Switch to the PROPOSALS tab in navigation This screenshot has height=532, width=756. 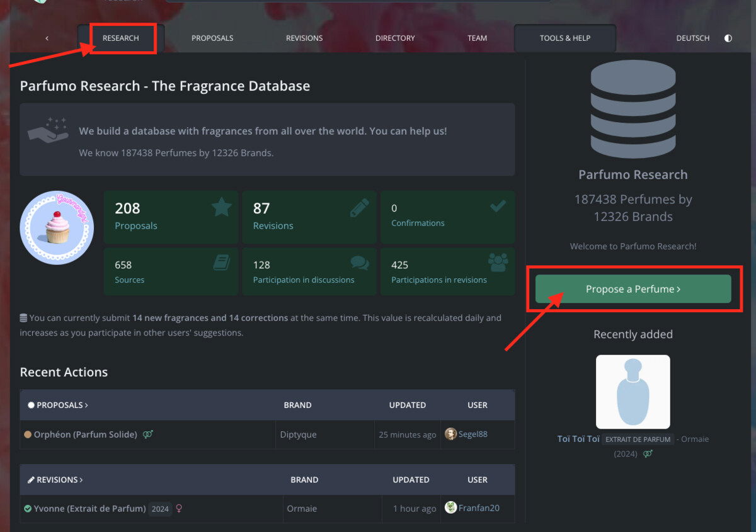212,38
